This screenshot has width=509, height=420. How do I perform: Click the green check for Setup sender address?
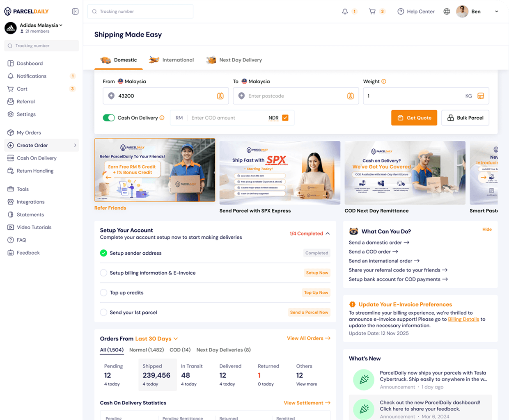[103, 253]
